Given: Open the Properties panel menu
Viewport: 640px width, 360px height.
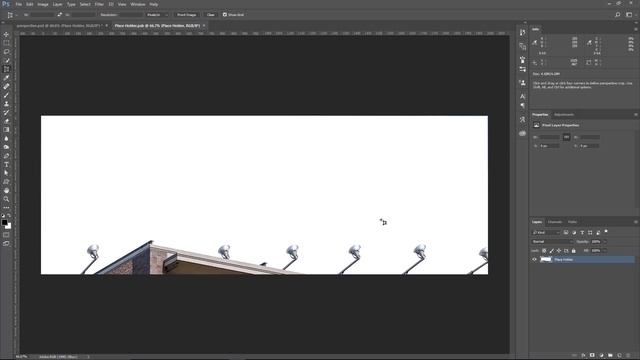Looking at the screenshot, I should pyautogui.click(x=636, y=115).
